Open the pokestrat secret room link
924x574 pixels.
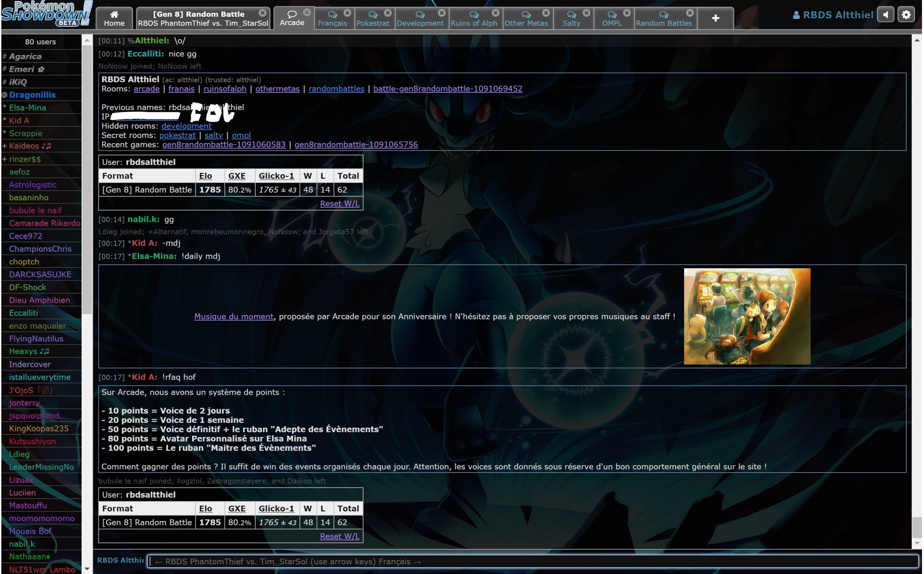click(x=177, y=136)
